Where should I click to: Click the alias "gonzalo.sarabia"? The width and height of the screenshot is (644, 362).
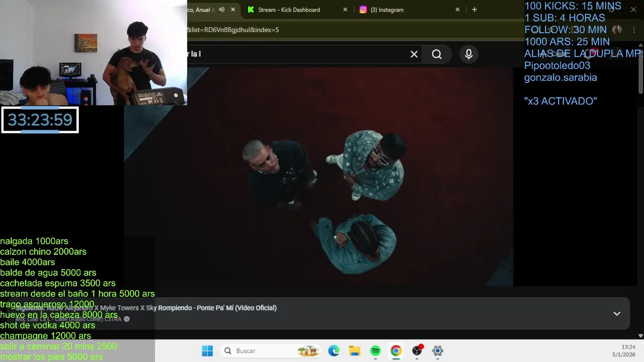560,78
